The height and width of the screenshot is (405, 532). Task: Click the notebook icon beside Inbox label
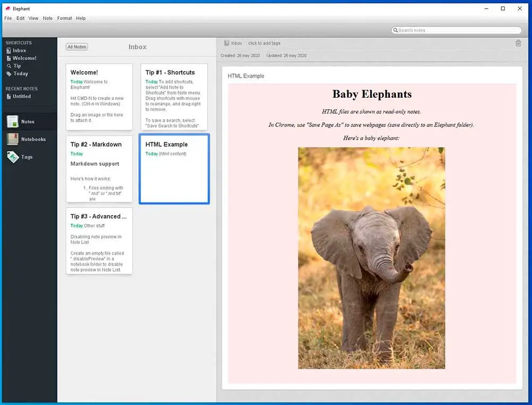[227, 43]
